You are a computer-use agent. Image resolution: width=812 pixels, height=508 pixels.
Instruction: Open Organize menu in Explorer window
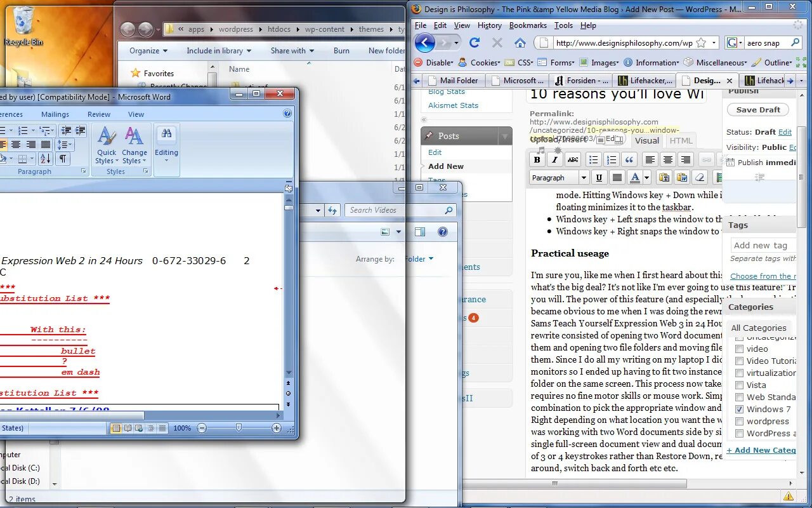tap(148, 51)
